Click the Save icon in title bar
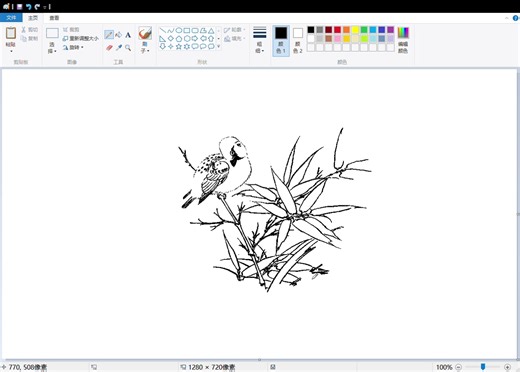This screenshot has height=372, width=520. 20,6
